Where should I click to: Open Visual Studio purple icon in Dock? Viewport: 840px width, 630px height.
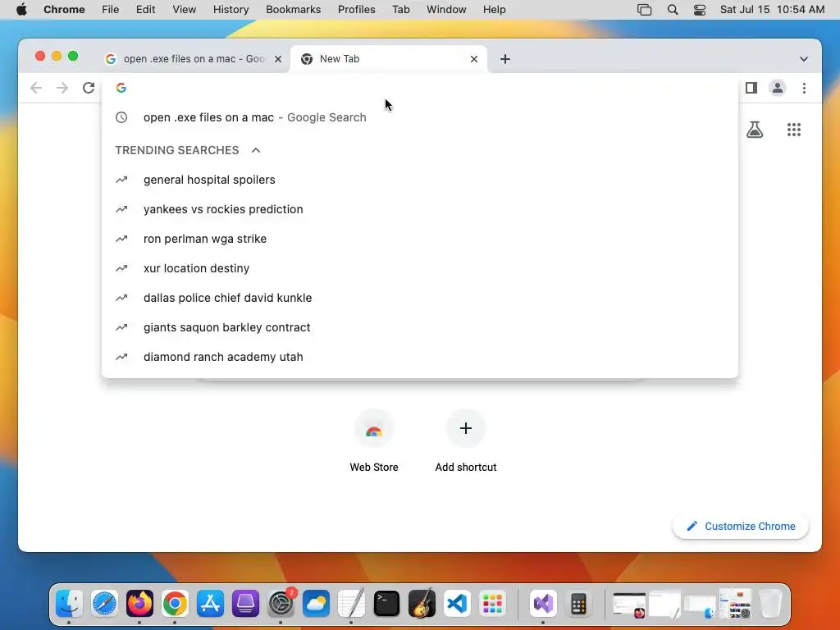pos(543,604)
